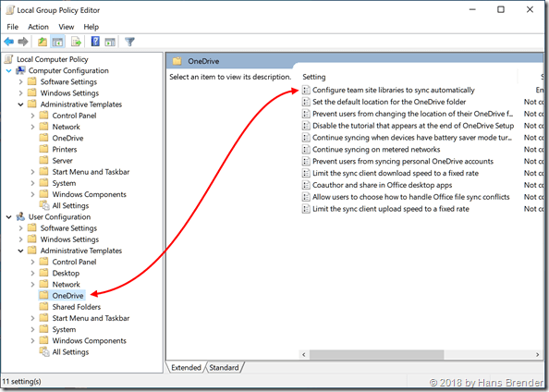Click the User Configuration node icon
The width and height of the screenshot is (549, 392).
[20, 217]
